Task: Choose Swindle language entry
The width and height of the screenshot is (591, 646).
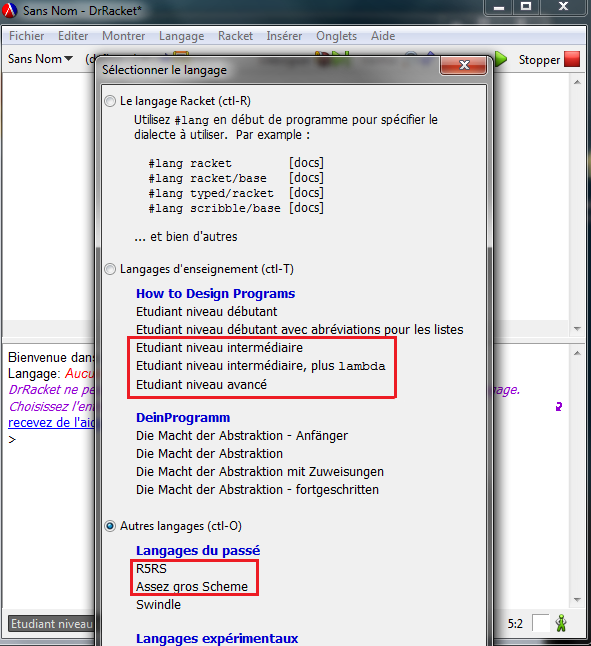Action: [158, 604]
